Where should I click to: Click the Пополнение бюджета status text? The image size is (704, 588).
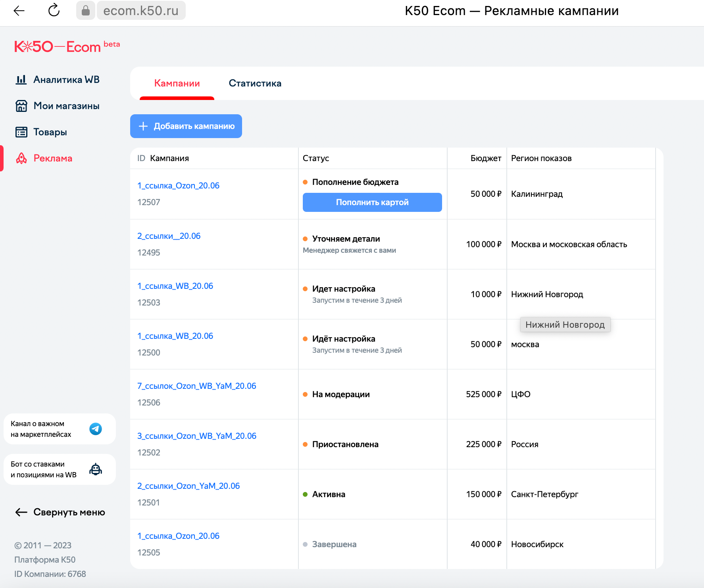(x=355, y=182)
